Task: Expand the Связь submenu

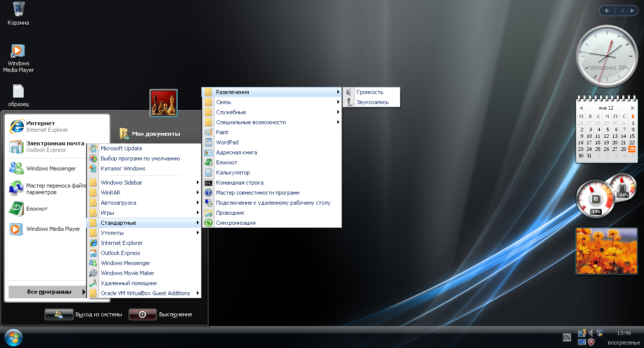Action: [272, 102]
